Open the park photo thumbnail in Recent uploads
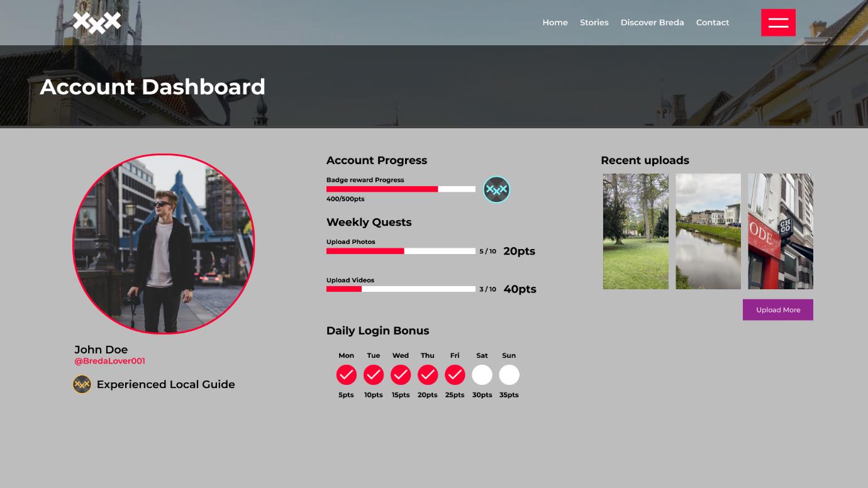The width and height of the screenshot is (868, 488). 635,231
